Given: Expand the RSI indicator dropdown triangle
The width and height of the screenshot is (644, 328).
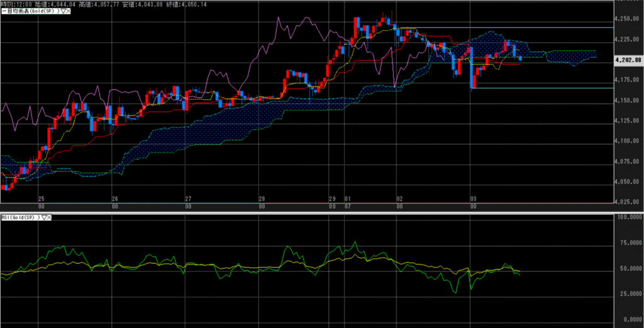Looking at the screenshot, I should (x=45, y=217).
